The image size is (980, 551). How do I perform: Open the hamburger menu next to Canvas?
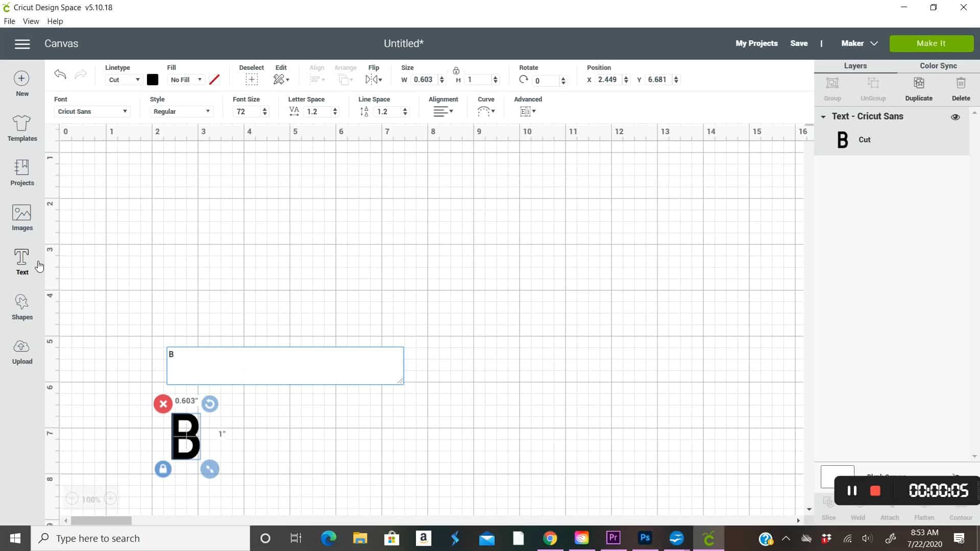[x=22, y=44]
